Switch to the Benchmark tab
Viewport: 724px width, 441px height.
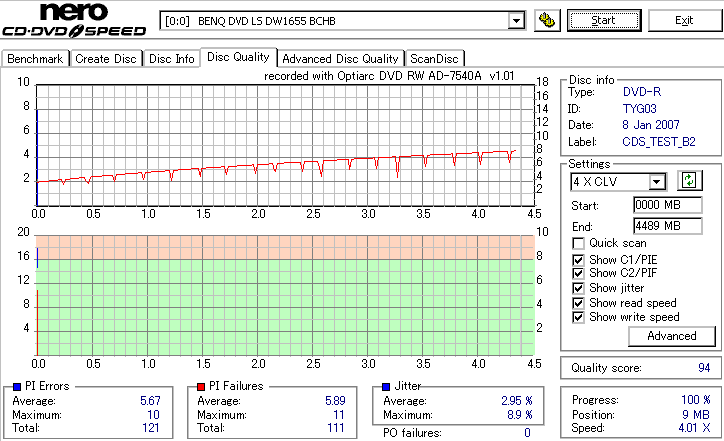click(35, 59)
